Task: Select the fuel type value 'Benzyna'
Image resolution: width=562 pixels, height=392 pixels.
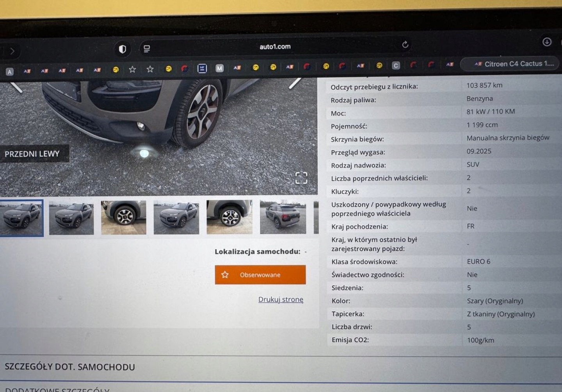Action: click(480, 99)
